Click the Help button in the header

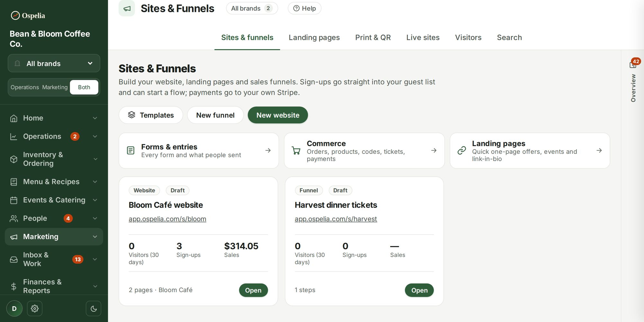304,8
